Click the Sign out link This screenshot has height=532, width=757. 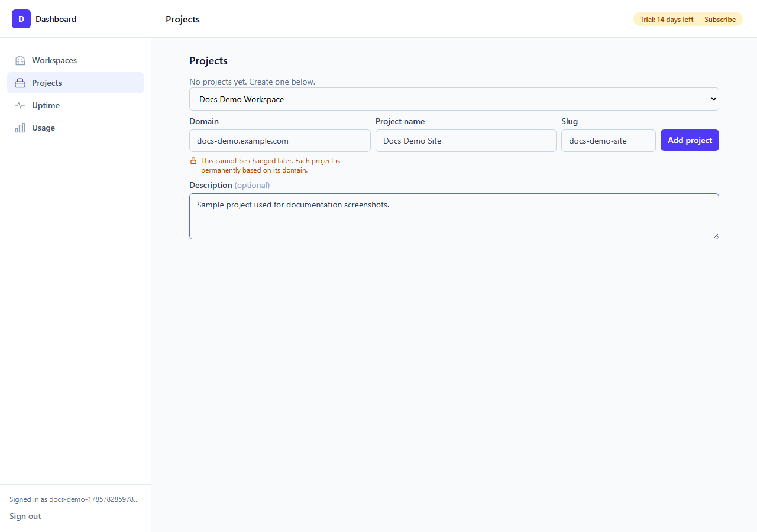click(25, 516)
